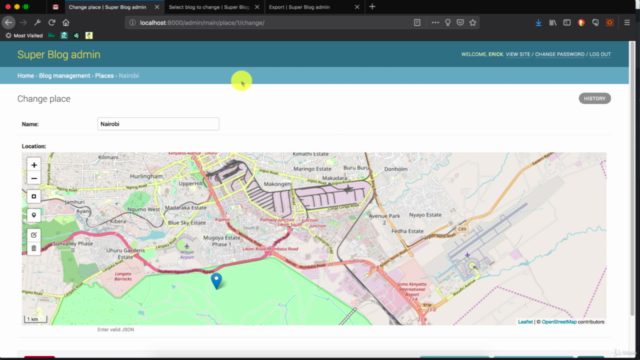
Task: Open the downloads panel
Action: [538, 23]
